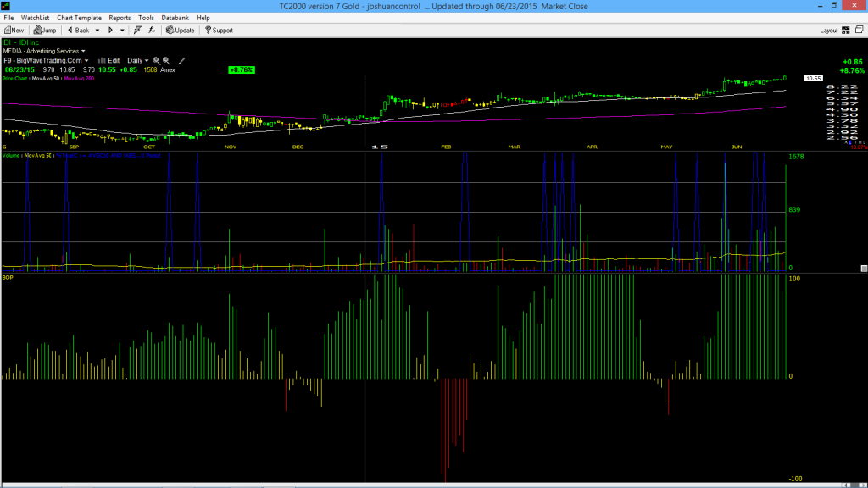Click the lightning bolt toolbar icon
This screenshot has height=488, width=868.
[137, 30]
